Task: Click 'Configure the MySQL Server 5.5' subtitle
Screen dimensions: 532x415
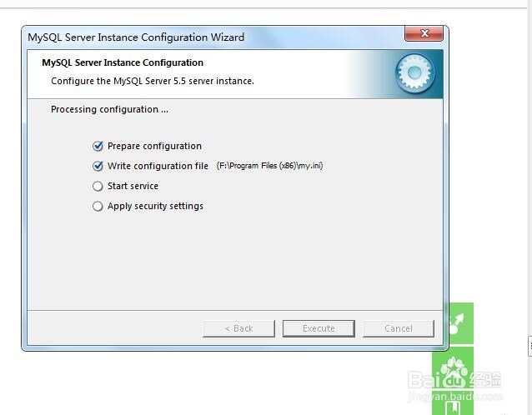Action: click(153, 81)
